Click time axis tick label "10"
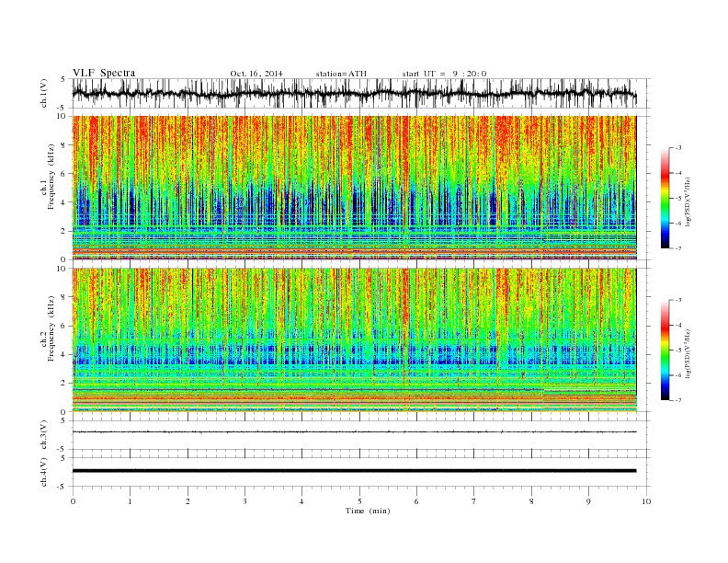This screenshot has height=563, width=728. click(x=646, y=501)
